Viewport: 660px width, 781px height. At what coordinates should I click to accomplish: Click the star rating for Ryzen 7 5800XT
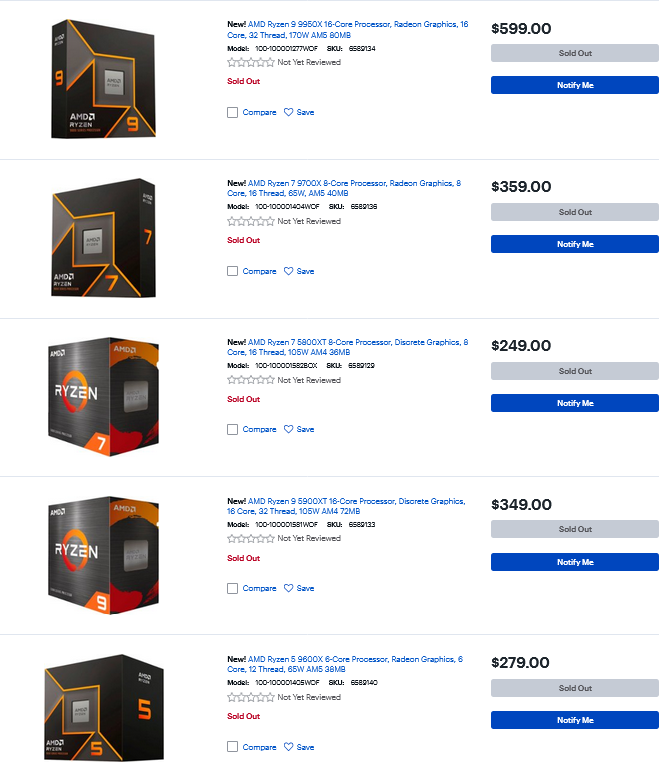tap(250, 380)
